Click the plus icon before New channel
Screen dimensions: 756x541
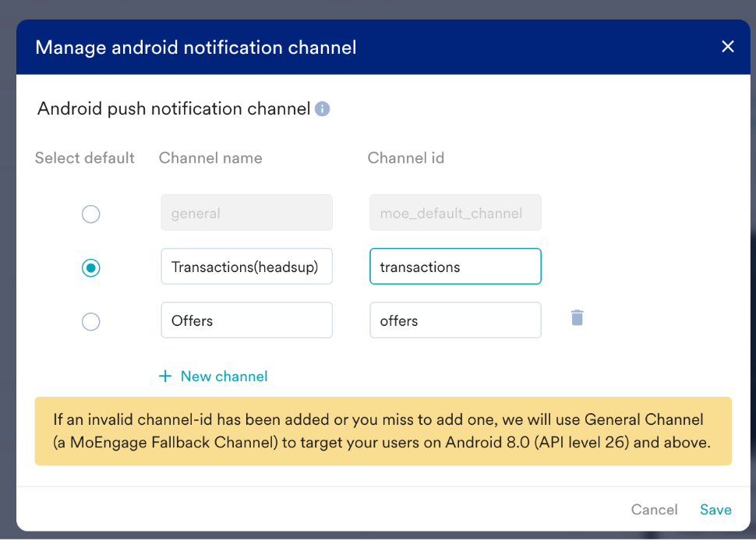pyautogui.click(x=165, y=376)
